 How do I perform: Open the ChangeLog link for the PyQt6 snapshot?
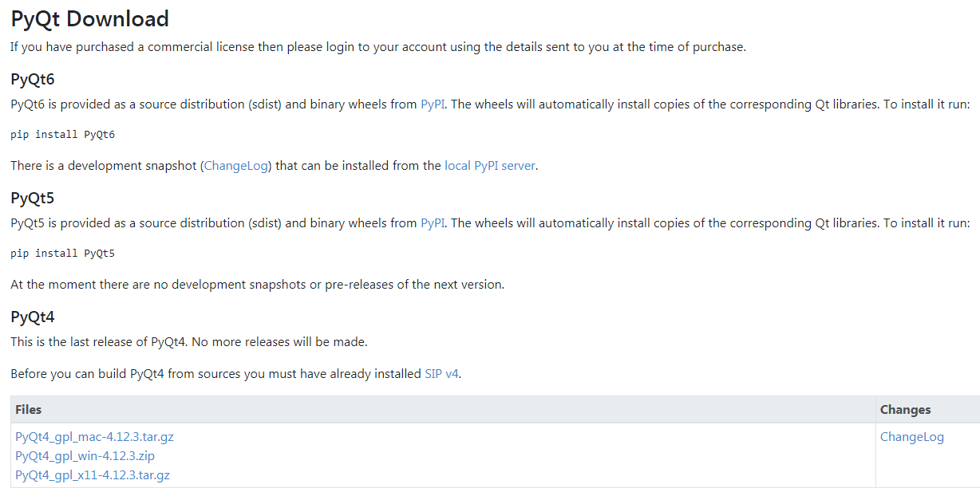click(238, 166)
